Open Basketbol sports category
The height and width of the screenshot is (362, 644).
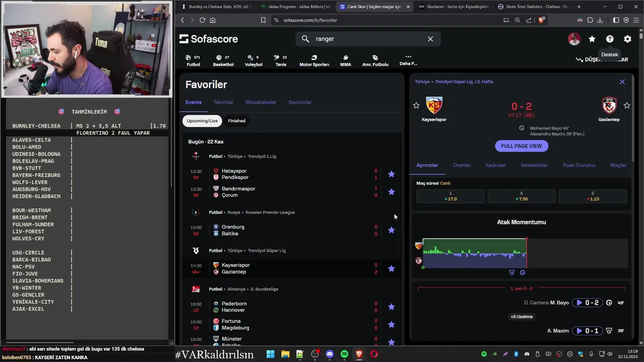coord(223,61)
